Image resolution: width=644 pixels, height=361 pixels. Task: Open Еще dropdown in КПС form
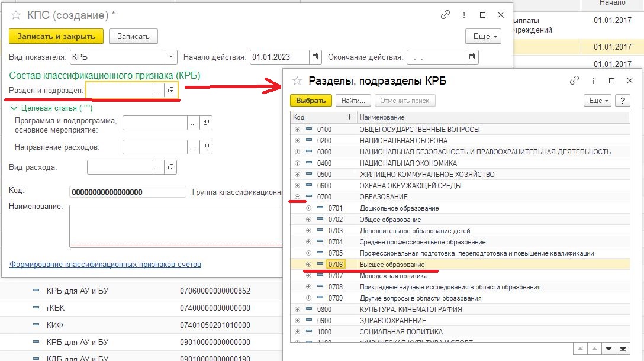(x=483, y=36)
